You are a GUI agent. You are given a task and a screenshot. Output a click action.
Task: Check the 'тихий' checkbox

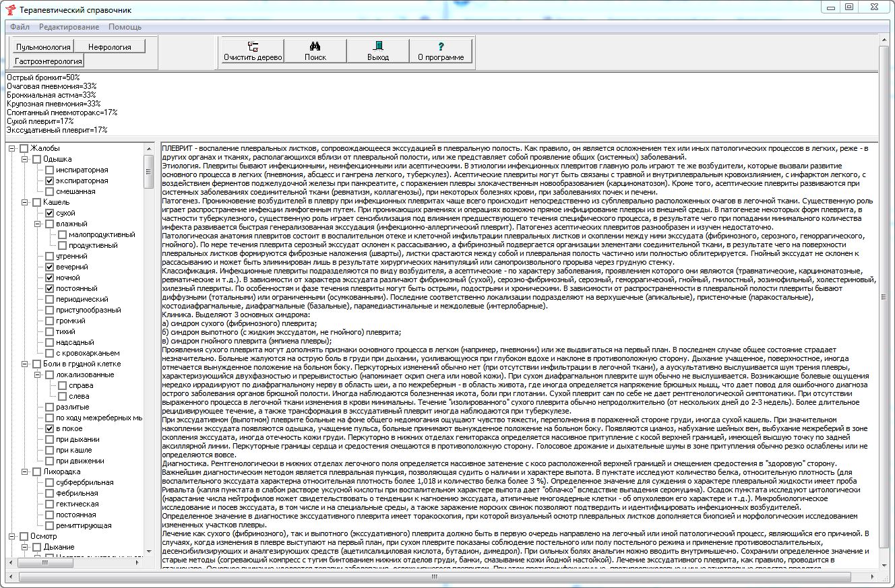(49, 331)
